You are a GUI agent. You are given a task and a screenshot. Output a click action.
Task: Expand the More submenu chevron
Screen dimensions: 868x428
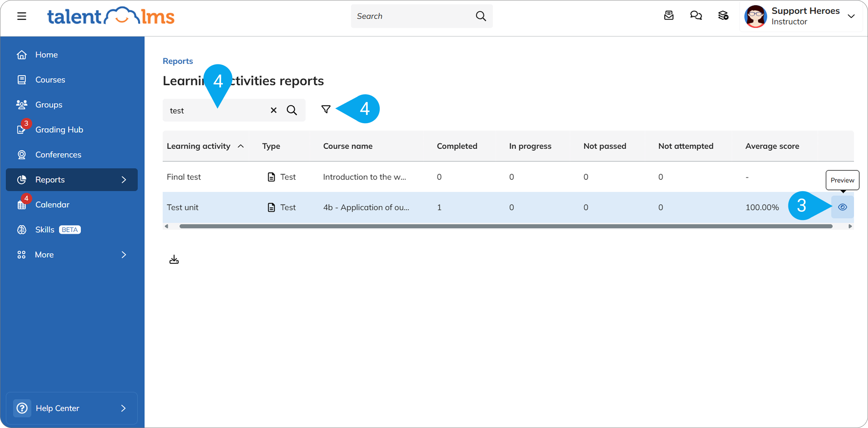tap(124, 255)
